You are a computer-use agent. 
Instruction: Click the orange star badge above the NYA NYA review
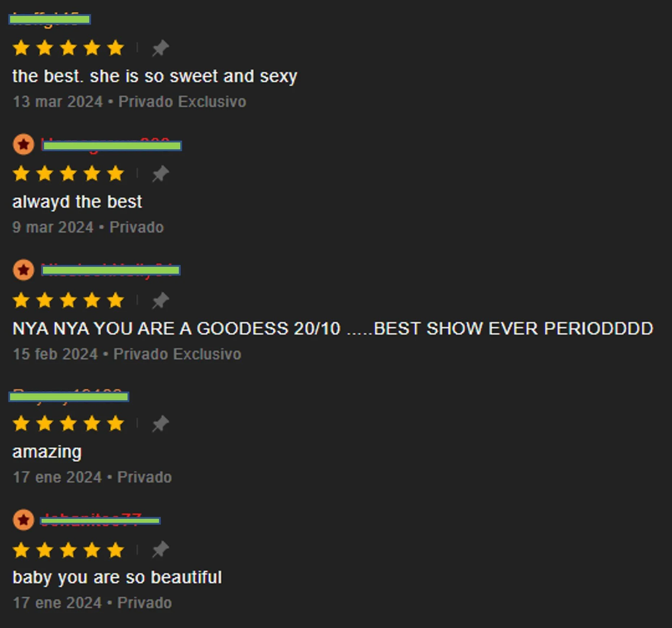[23, 270]
